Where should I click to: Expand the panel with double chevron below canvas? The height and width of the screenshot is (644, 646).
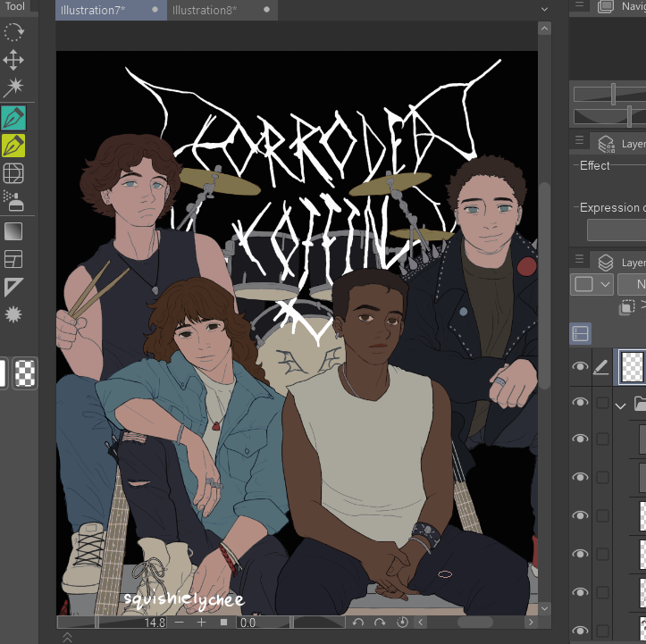67,638
